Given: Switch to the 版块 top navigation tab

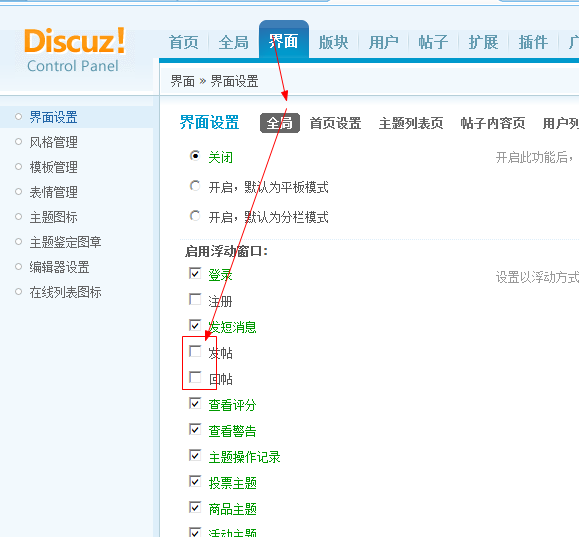Looking at the screenshot, I should [x=333, y=42].
